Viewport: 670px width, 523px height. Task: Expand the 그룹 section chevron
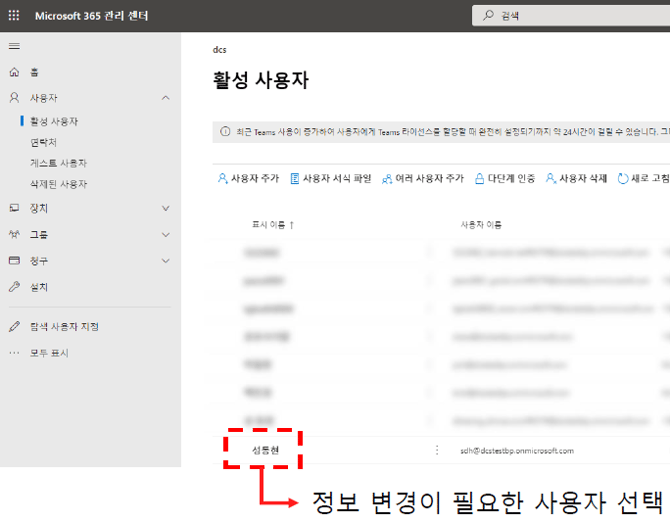coord(166,234)
